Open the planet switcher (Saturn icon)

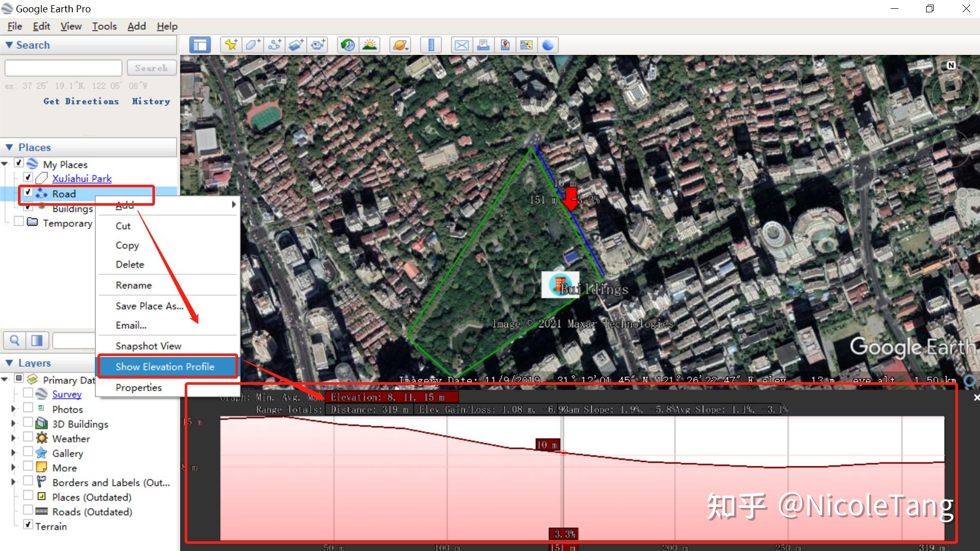400,45
